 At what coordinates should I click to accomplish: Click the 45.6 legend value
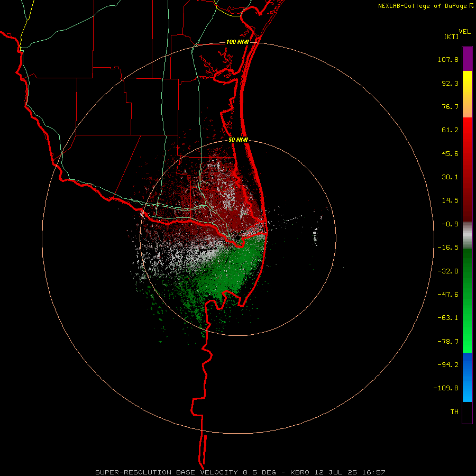(x=450, y=153)
